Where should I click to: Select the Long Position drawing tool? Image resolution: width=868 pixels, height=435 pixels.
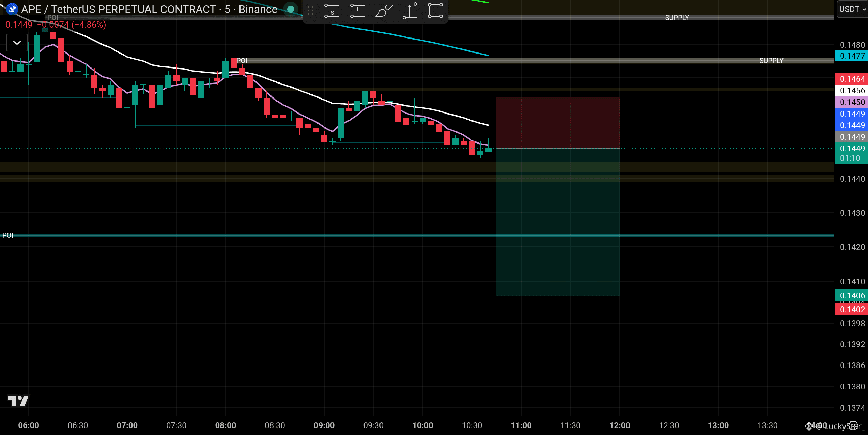click(x=358, y=11)
